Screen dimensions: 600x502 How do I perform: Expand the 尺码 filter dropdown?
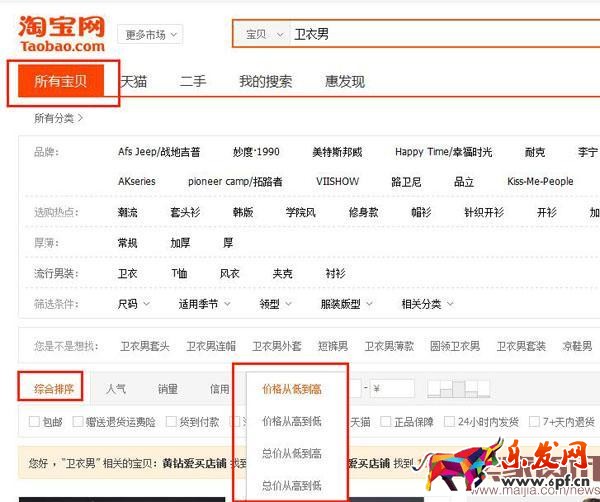click(131, 304)
